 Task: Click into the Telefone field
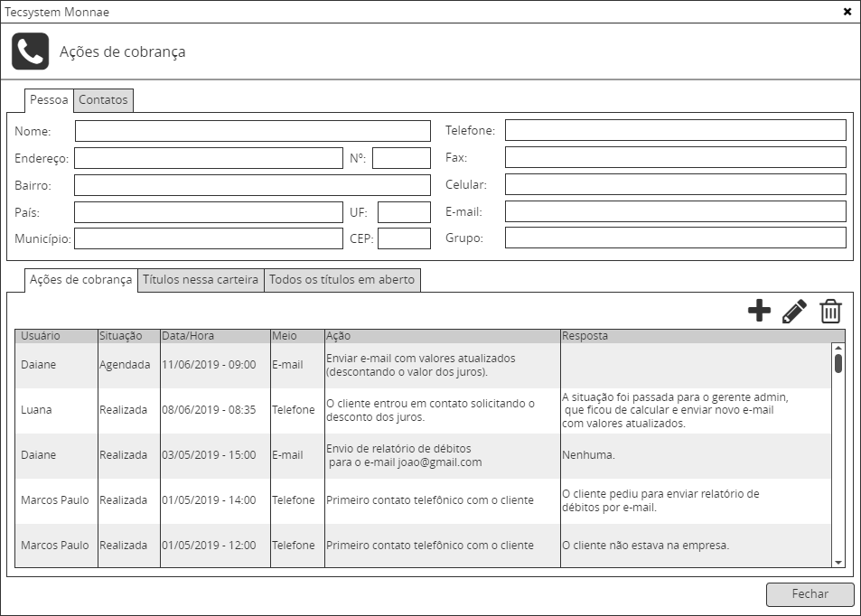[x=675, y=131]
